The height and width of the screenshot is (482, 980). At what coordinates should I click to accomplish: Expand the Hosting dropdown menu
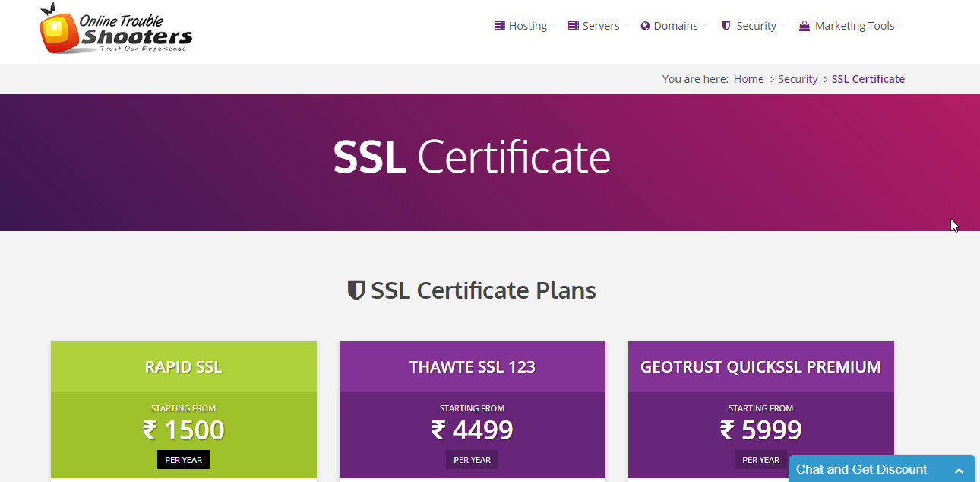[x=527, y=25]
